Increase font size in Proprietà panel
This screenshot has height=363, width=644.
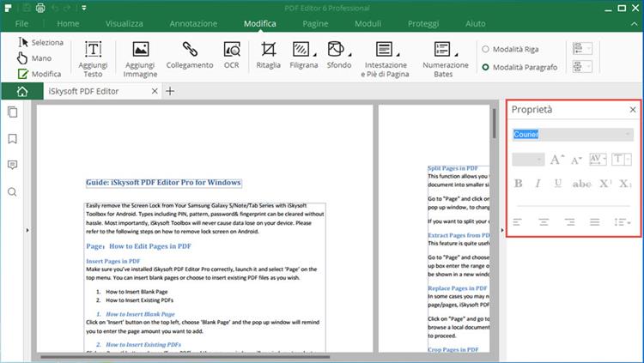[557, 160]
